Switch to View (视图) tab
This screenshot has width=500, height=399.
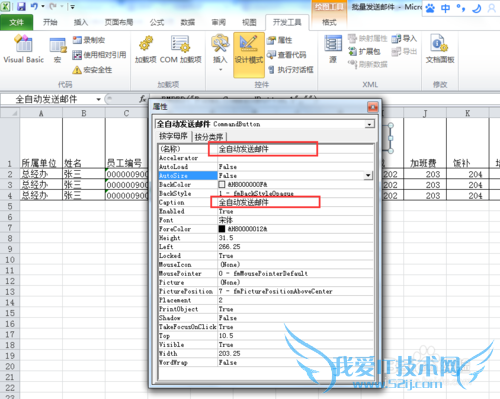pyautogui.click(x=249, y=22)
